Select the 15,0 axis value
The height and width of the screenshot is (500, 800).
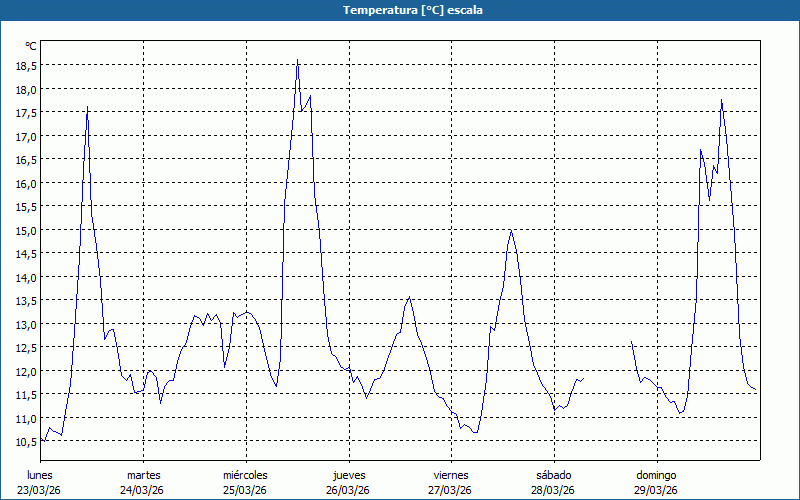click(26, 230)
